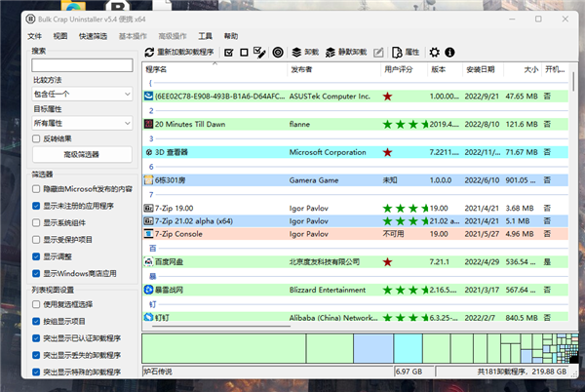Sort by the 大小 column header

coord(523,69)
